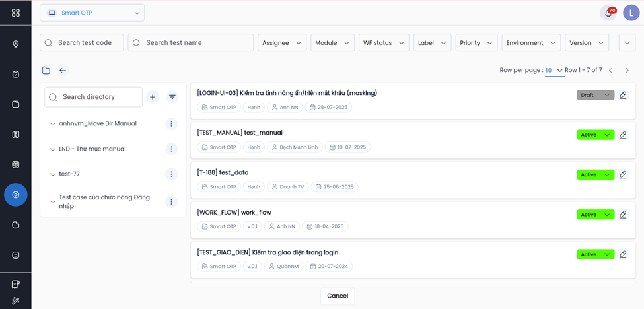Open the WF status filter dropdown
Viewport: 644px width, 309px height.
tap(384, 43)
